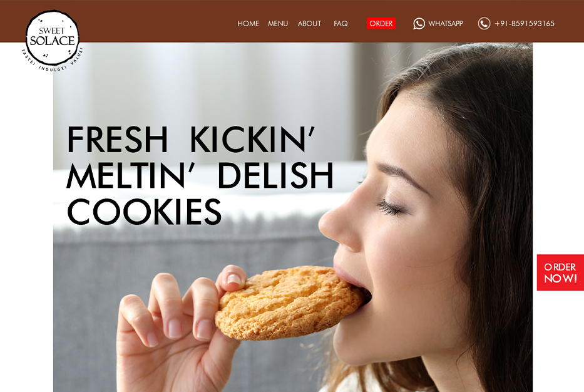The width and height of the screenshot is (584, 392).
Task: Click the telephone handset icon
Action: (484, 23)
